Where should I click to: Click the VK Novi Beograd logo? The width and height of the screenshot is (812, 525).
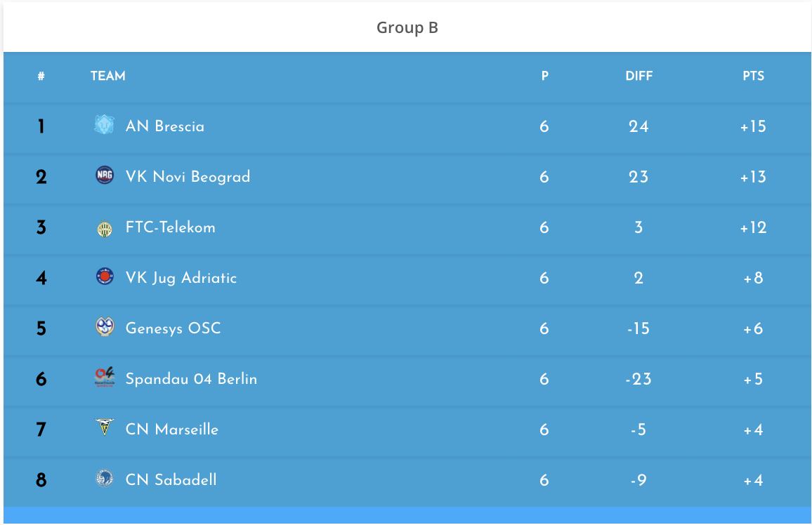pyautogui.click(x=104, y=175)
